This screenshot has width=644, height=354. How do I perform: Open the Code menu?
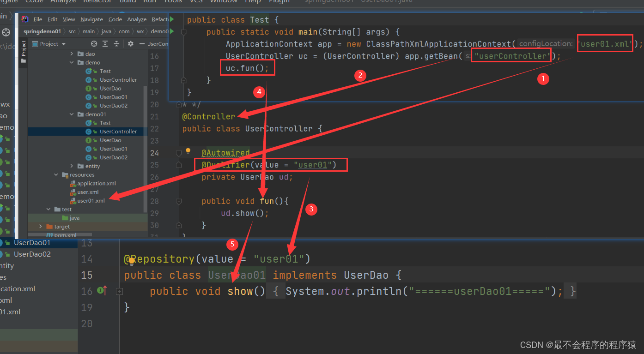click(115, 19)
